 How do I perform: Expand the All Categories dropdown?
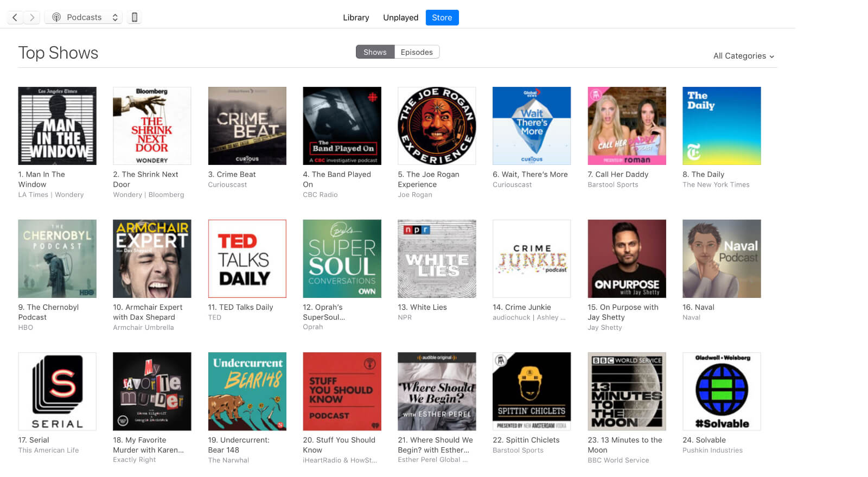[743, 56]
